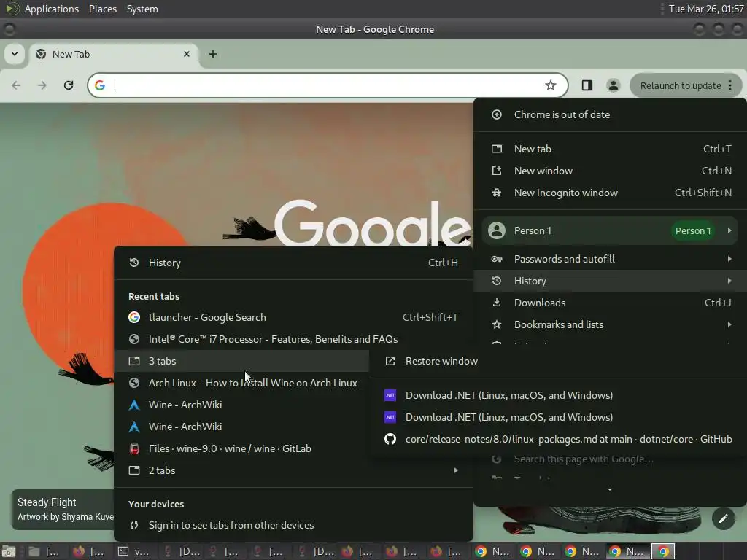
Task: Click the scroll-down arrow at menu bottom
Action: (x=610, y=489)
